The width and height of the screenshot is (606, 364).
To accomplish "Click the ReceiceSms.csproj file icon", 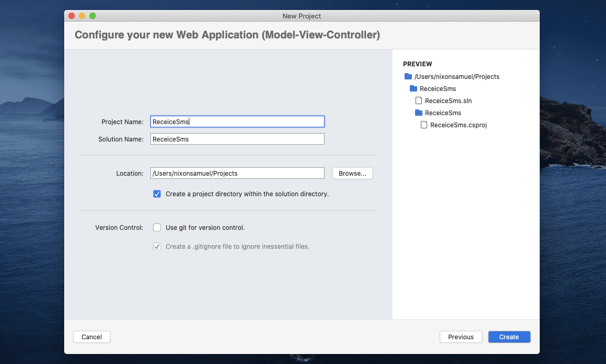I will coord(423,125).
